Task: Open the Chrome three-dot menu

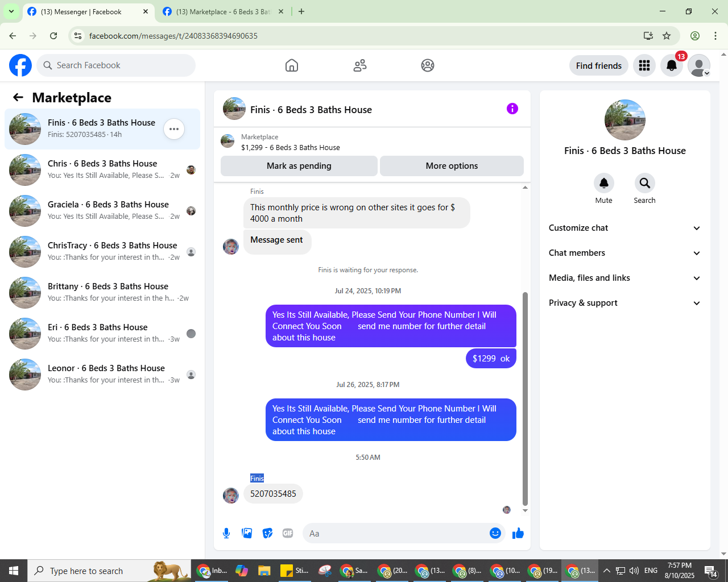Action: [x=715, y=36]
